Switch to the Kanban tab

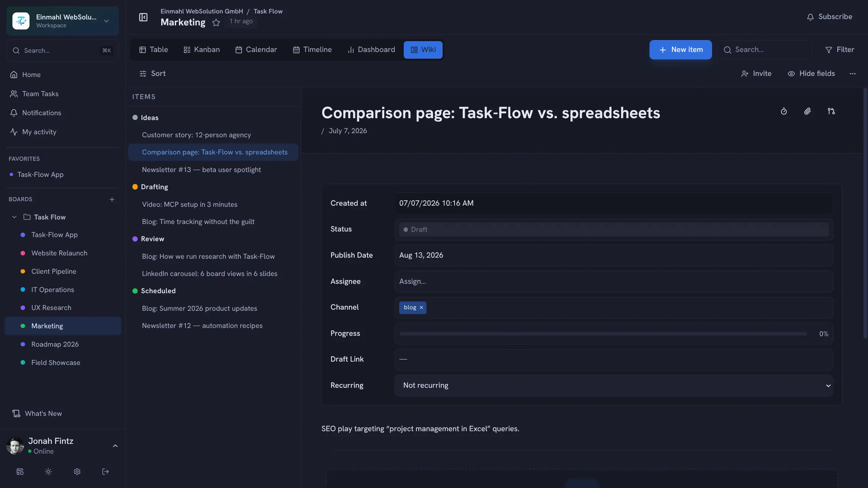(202, 50)
